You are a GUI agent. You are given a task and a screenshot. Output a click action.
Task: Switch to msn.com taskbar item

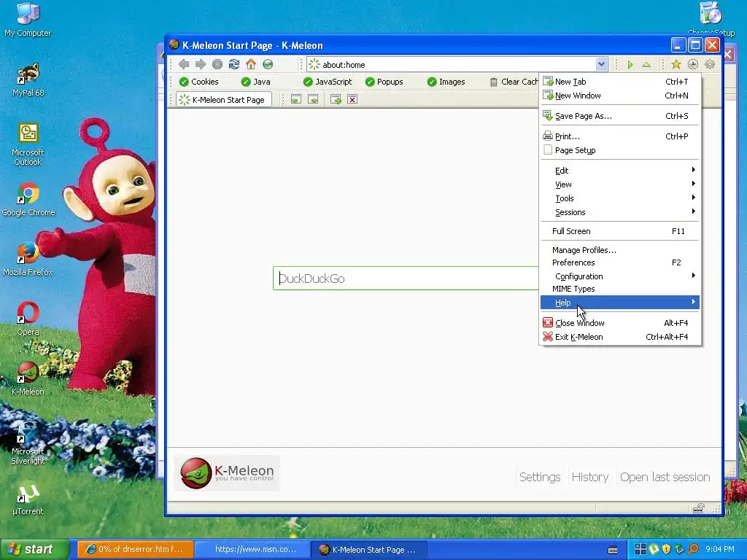[252, 549]
